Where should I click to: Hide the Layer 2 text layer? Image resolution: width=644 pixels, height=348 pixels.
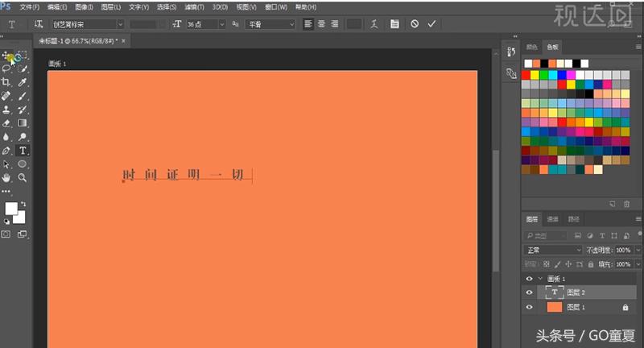point(529,292)
